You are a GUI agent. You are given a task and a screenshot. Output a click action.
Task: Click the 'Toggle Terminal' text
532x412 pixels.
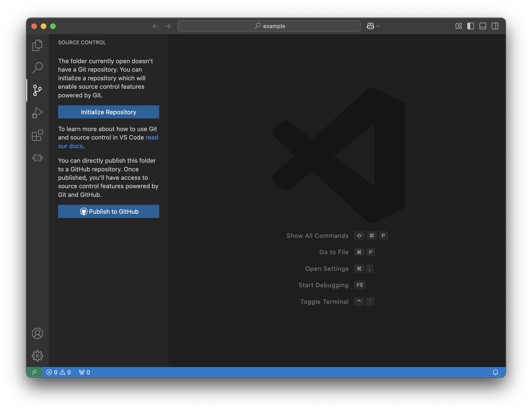[x=325, y=302]
